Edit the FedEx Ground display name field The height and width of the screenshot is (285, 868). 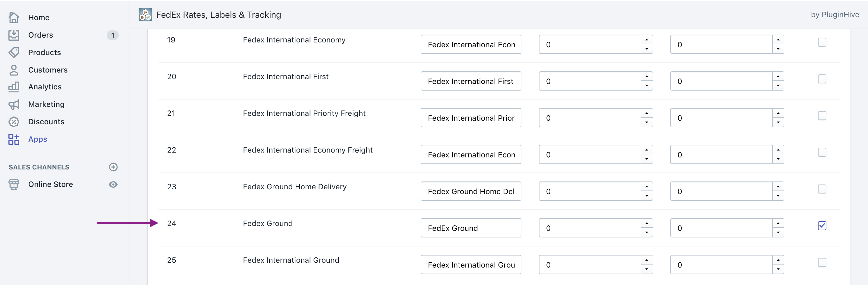click(471, 228)
